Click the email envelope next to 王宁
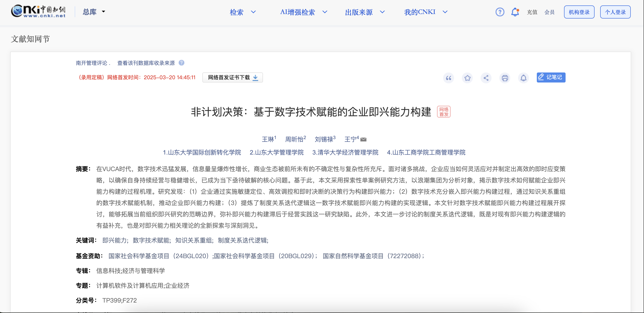644x313 pixels. pos(363,139)
